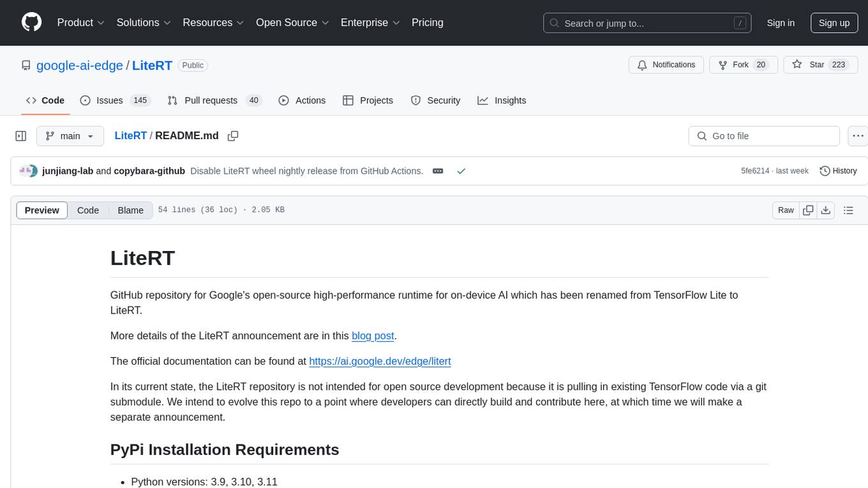This screenshot has width=868, height=488.
Task: Copy the README.md file path
Action: point(233,136)
